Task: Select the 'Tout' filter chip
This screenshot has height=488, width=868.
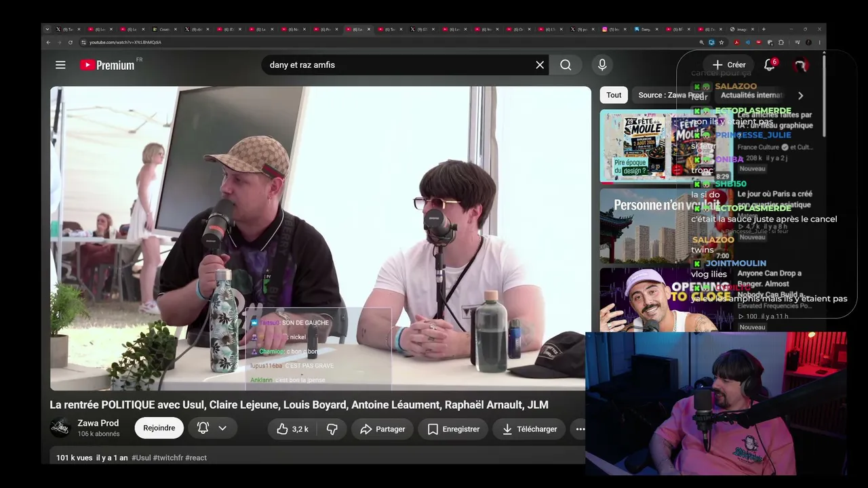Action: pos(614,96)
